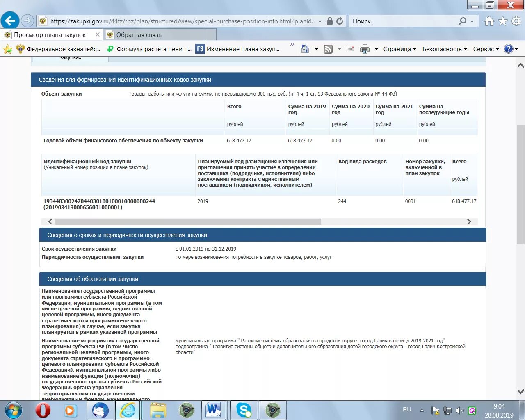Open Microsoft Word in taskbar
Viewport: 525px width, 420px height.
pyautogui.click(x=213, y=410)
